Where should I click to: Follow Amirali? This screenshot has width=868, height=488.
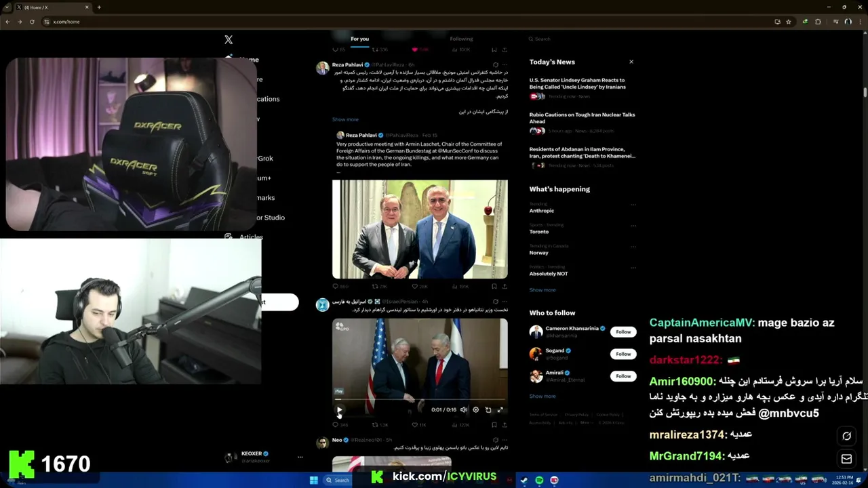coord(623,376)
